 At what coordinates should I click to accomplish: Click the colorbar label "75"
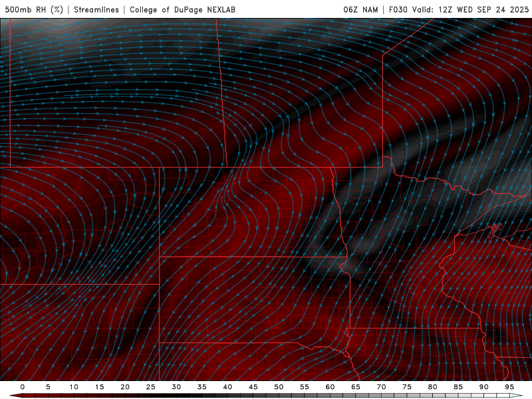coord(407,387)
